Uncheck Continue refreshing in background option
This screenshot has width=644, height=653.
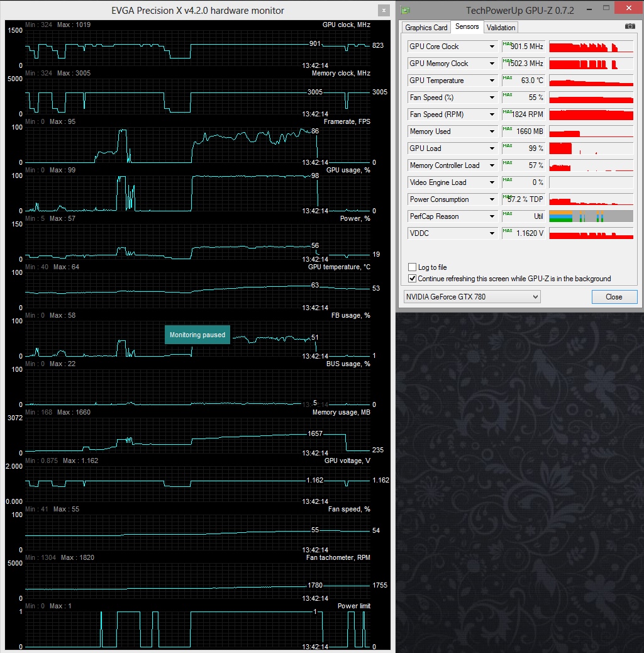coord(412,278)
